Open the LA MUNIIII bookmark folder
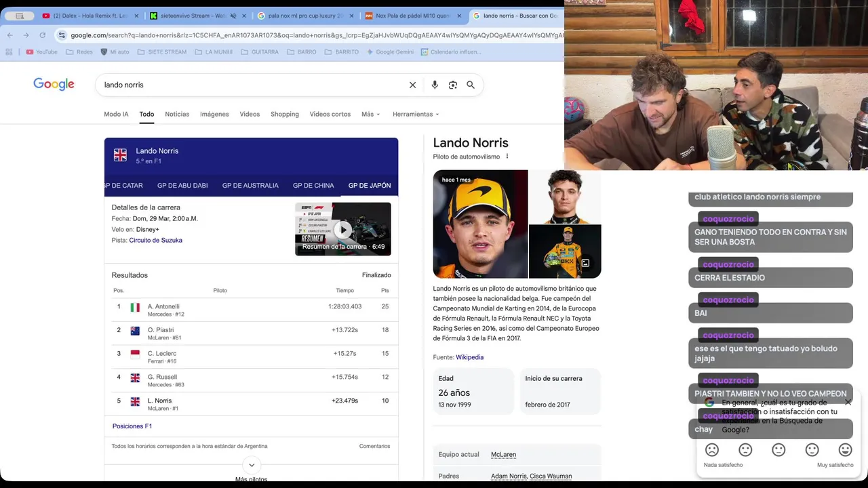The height and width of the screenshot is (488, 868). point(212,52)
